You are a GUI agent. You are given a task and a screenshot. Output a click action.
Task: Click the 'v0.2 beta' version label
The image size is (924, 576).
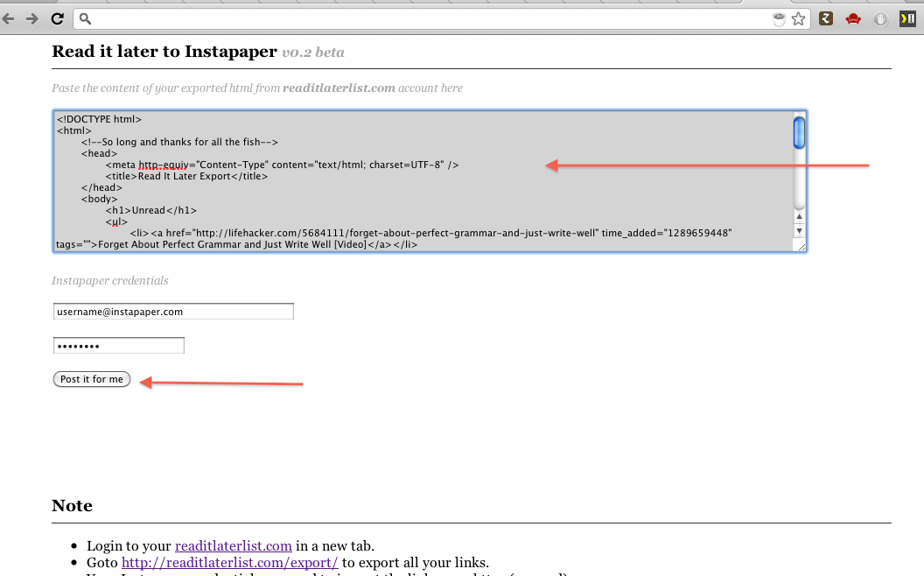(313, 53)
